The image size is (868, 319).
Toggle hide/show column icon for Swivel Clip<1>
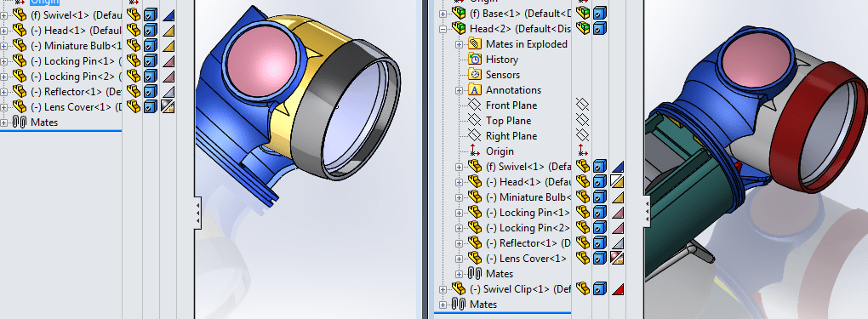pyautogui.click(x=582, y=288)
